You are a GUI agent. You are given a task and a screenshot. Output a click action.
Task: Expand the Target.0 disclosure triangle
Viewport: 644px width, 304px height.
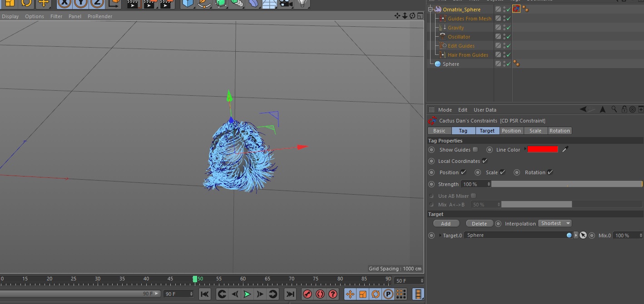click(x=440, y=235)
